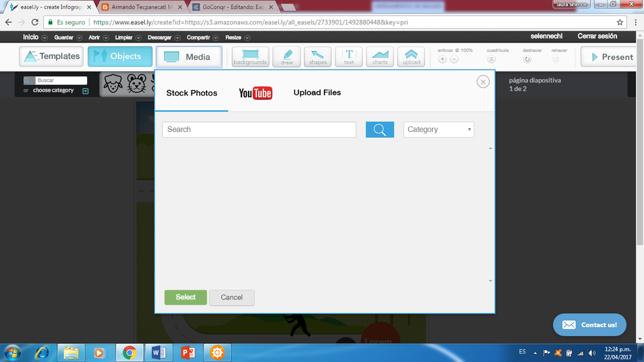Open the shapes tool

[x=317, y=57]
